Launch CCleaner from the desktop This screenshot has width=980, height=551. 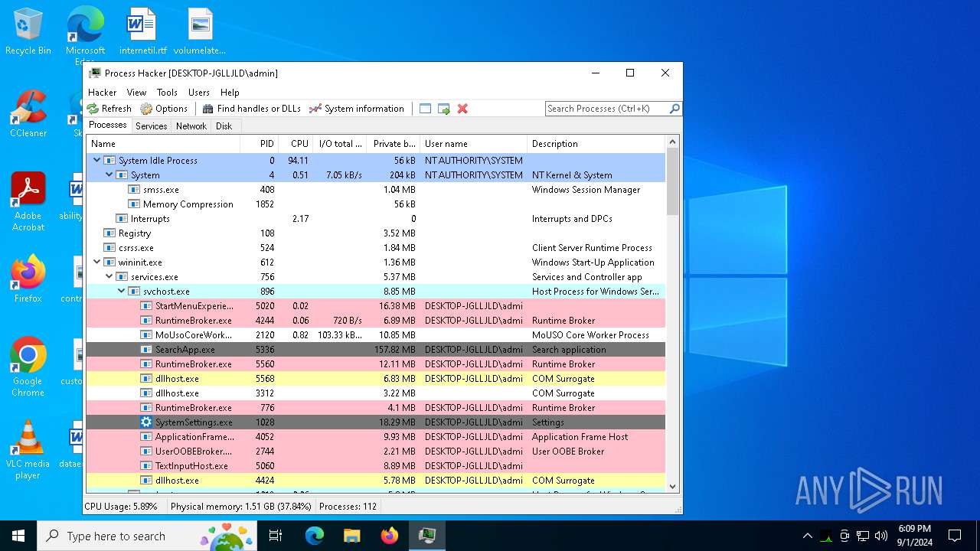(x=28, y=114)
